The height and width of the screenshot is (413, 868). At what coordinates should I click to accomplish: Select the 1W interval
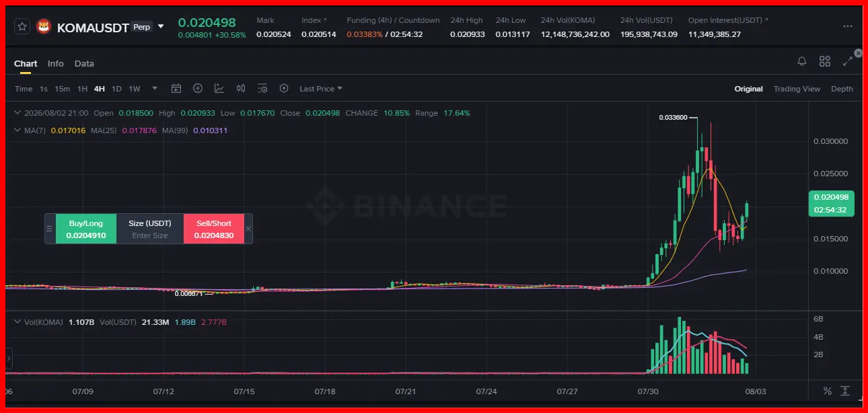(x=135, y=89)
